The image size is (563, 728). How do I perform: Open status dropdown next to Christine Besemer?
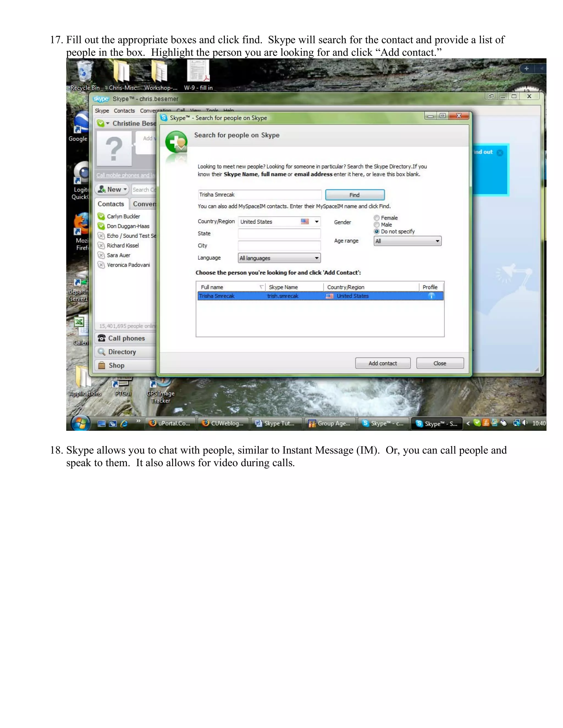tap(107, 124)
